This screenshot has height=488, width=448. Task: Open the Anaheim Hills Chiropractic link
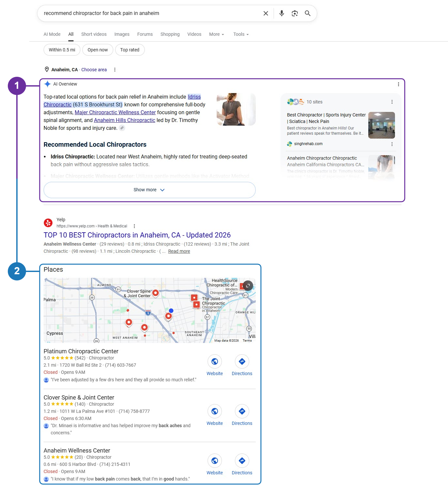125,120
